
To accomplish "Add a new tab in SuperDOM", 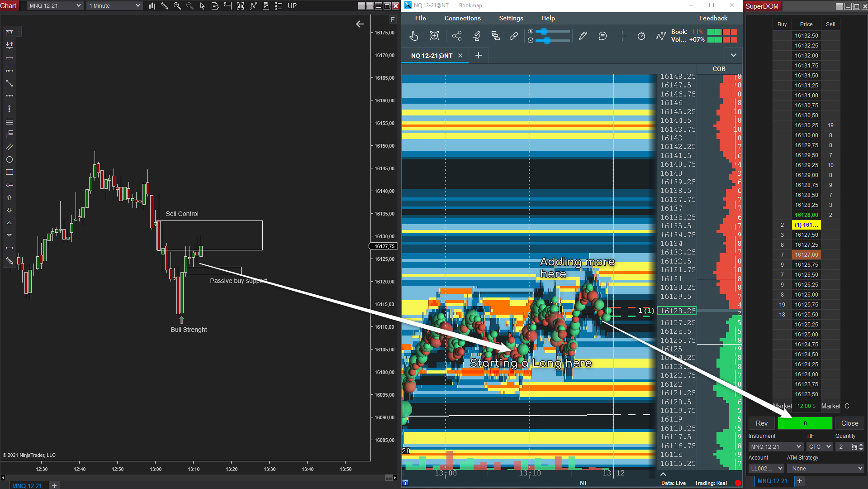I will (799, 481).
